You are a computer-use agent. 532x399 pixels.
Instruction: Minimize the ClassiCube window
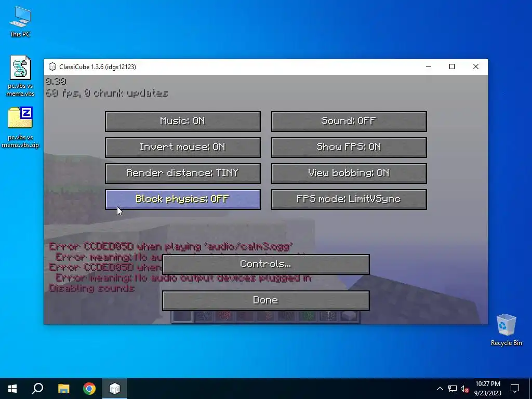point(429,67)
